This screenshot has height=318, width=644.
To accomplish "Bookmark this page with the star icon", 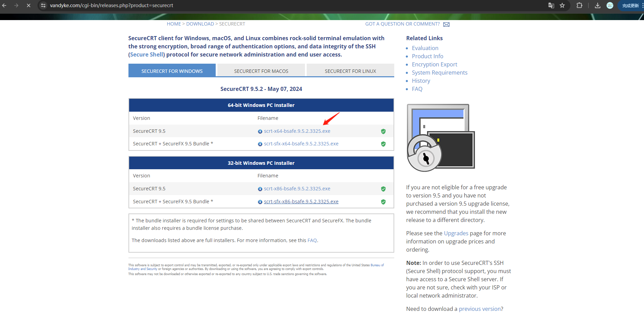I will coord(562,5).
